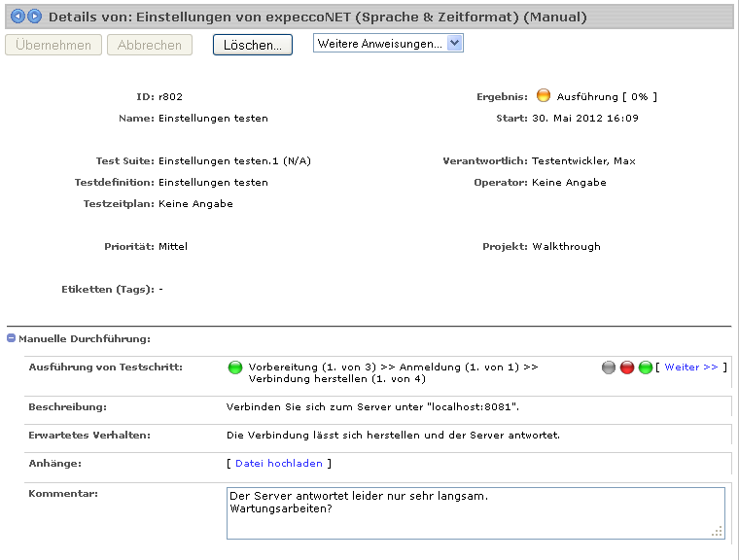Click the Datei hochladen link
The height and width of the screenshot is (560, 739).
[x=278, y=464]
